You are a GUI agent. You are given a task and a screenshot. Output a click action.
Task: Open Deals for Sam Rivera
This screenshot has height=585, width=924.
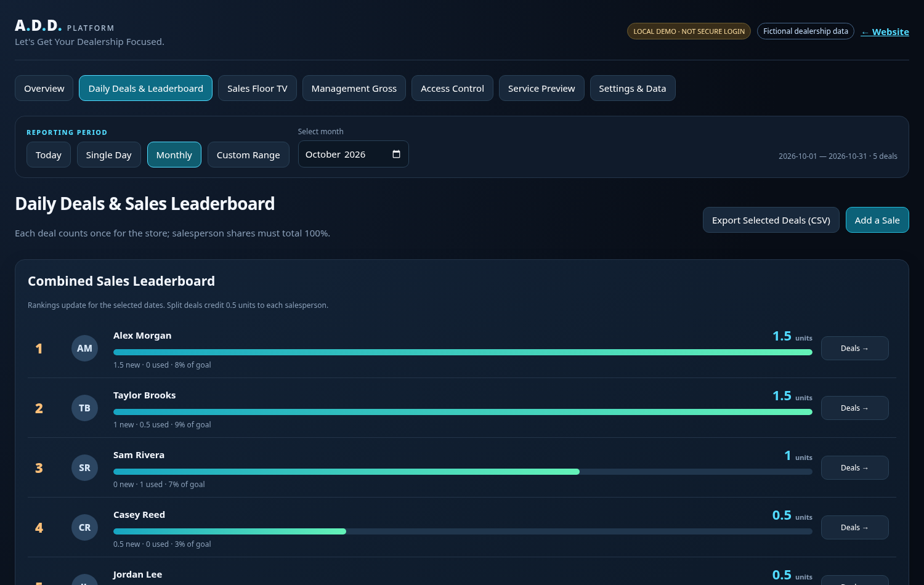(x=854, y=467)
